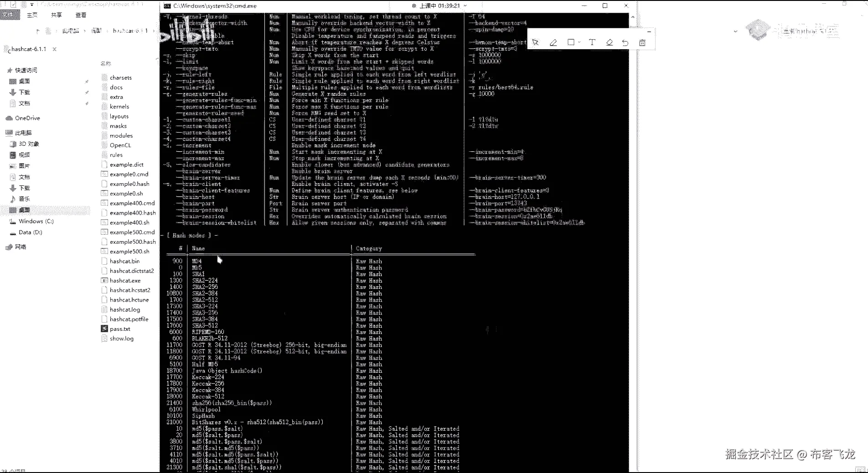The height and width of the screenshot is (473, 868).
Task: Select the OpenCL folder
Action: [x=120, y=145]
